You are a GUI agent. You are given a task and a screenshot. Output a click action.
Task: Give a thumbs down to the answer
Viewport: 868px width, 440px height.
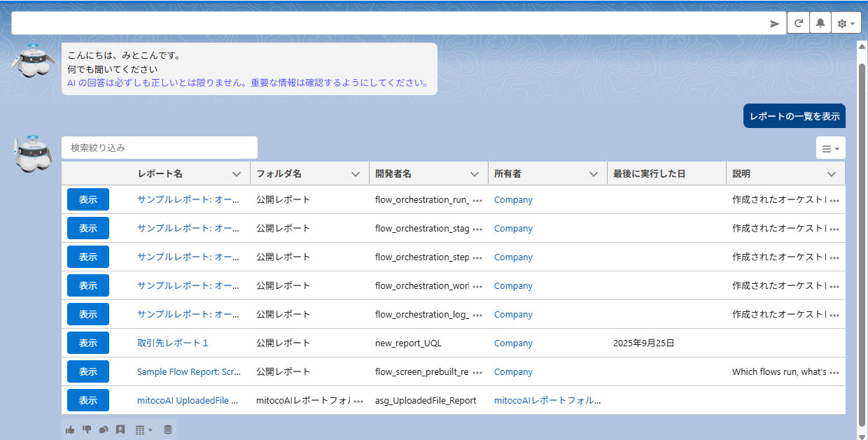tap(86, 429)
